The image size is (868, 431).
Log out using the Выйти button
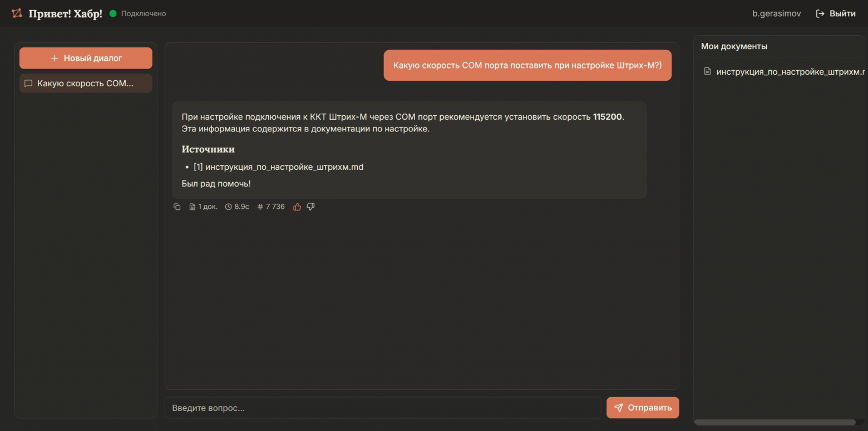click(836, 13)
